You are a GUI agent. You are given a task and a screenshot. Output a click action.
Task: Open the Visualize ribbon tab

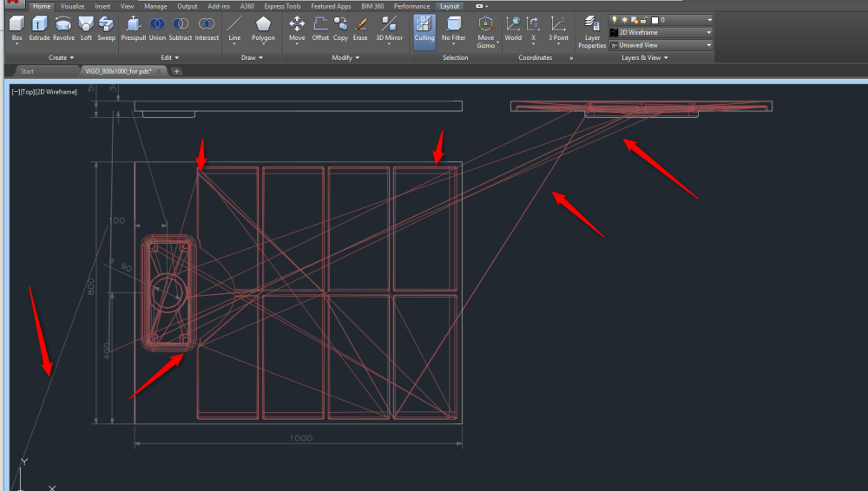click(x=72, y=6)
